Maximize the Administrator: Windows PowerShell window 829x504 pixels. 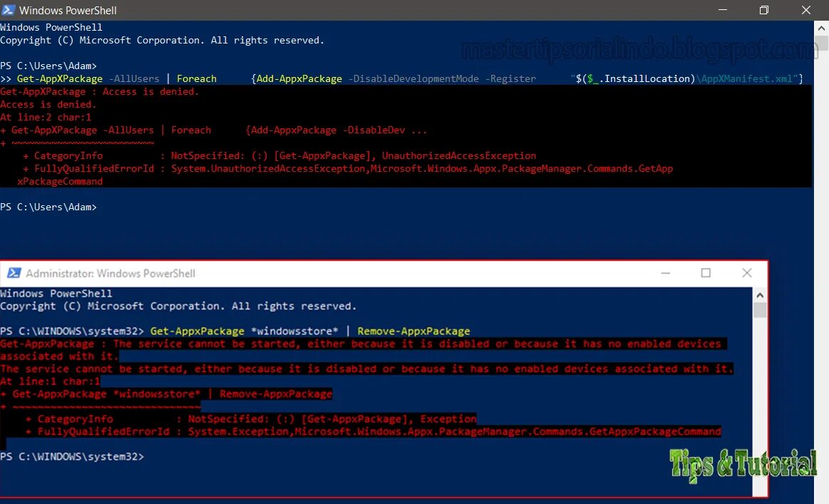[x=706, y=273]
